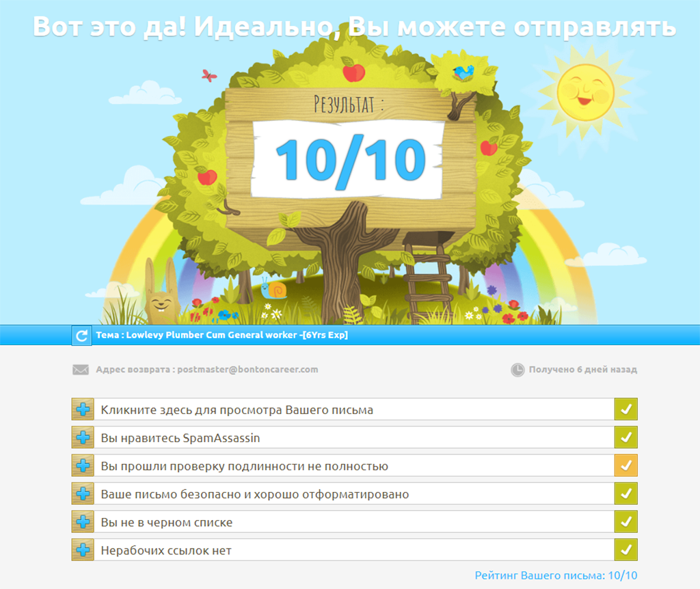700x589 pixels.
Task: Click the clock icon beside 'Получено 6 дней назад'
Action: tap(517, 368)
